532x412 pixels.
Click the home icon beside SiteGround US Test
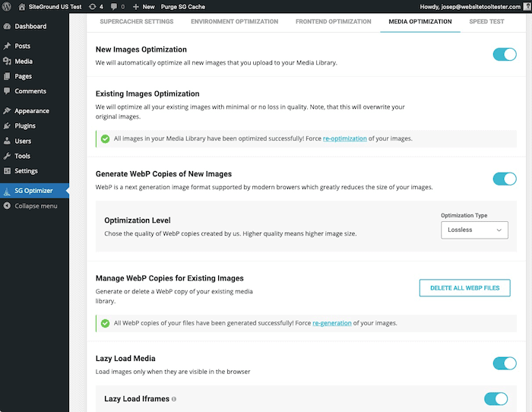click(22, 6)
